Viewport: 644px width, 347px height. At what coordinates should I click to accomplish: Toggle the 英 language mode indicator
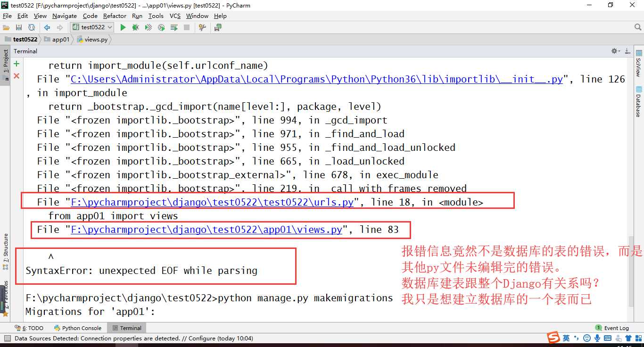566,338
